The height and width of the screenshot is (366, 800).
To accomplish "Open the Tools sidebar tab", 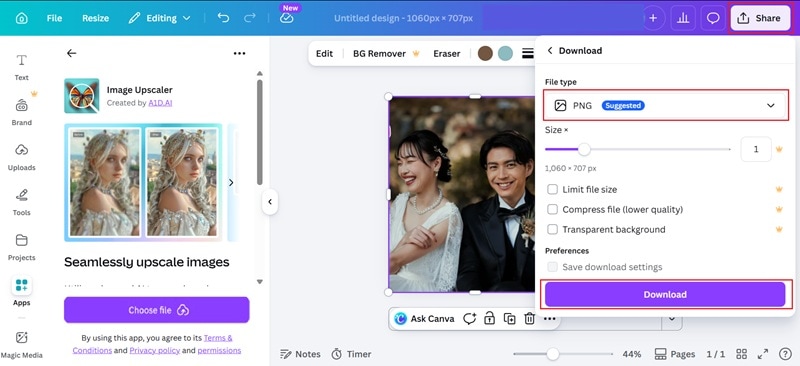I will pyautogui.click(x=21, y=202).
